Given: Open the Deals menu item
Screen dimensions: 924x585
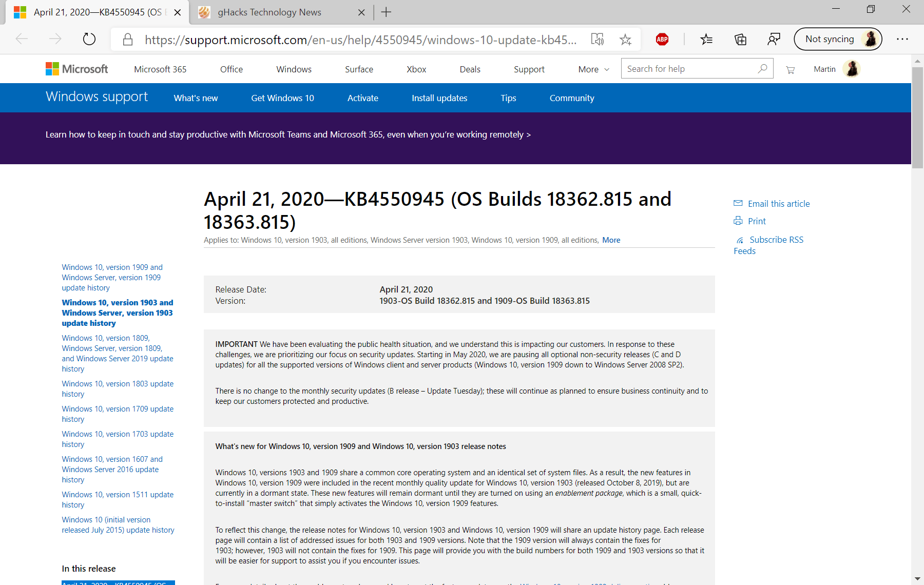Looking at the screenshot, I should click(x=470, y=69).
